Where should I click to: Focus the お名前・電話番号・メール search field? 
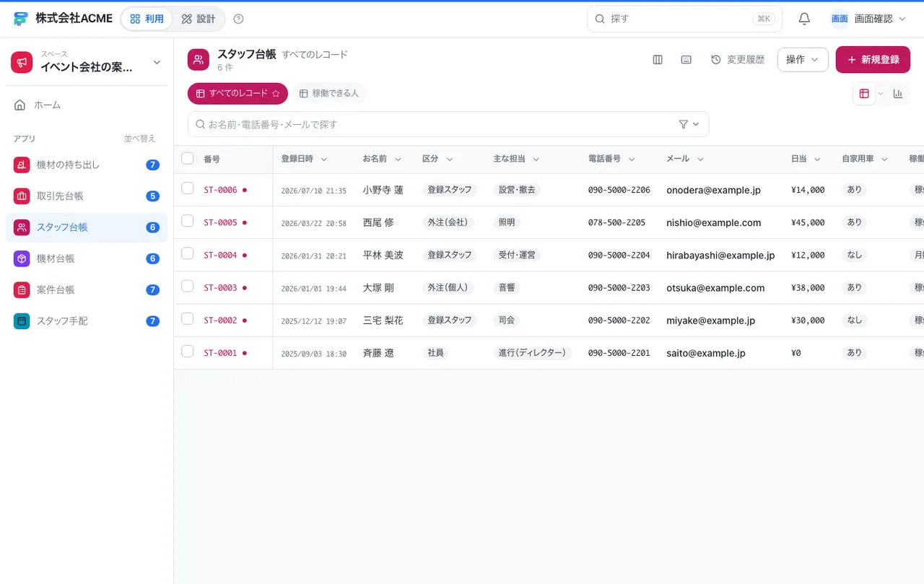pos(448,124)
